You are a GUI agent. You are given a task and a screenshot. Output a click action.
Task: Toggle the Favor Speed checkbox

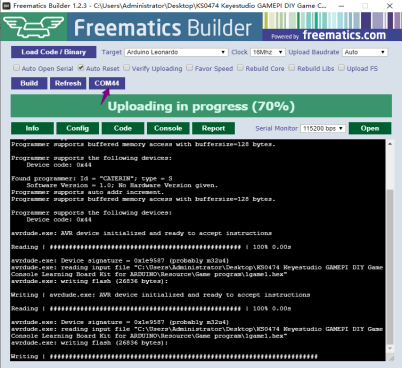189,68
